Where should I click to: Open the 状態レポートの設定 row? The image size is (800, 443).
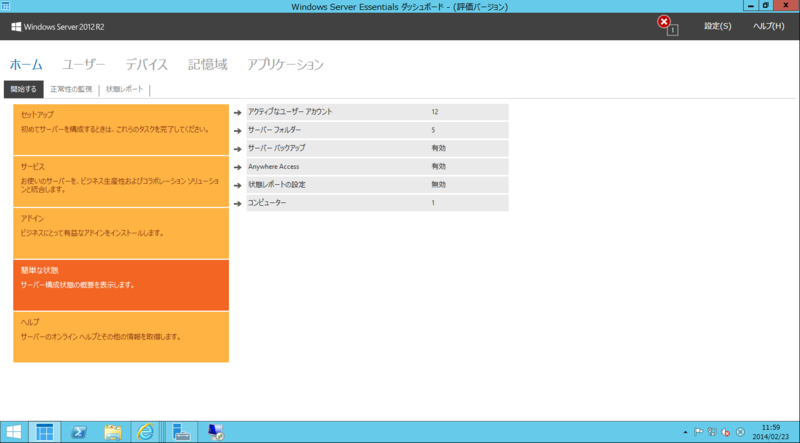(x=378, y=185)
